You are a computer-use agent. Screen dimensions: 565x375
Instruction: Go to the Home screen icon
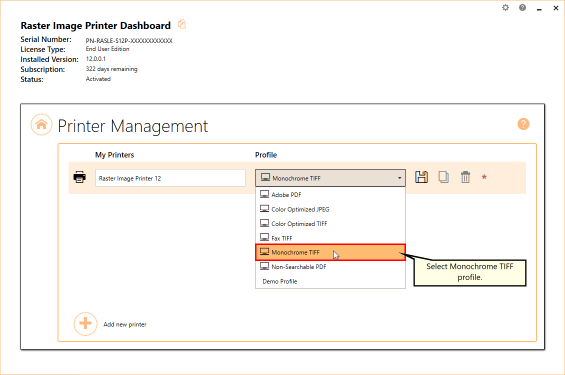tap(41, 125)
